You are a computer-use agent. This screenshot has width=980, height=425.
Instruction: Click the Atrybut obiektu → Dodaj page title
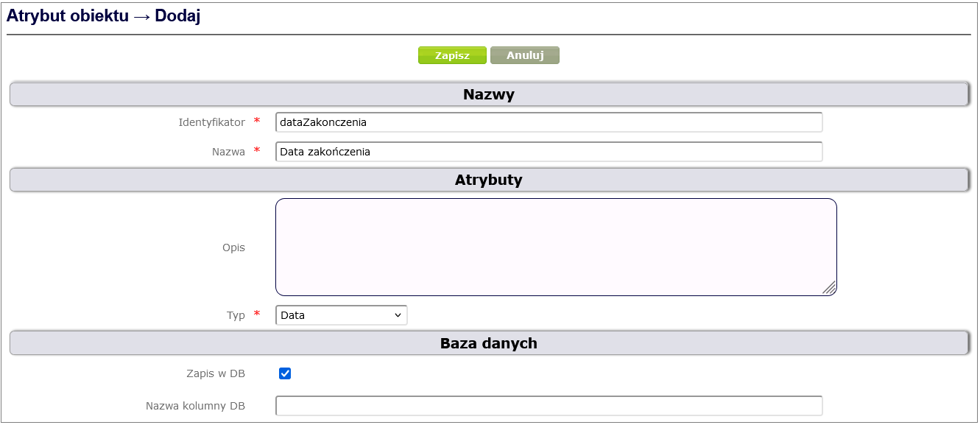click(x=104, y=17)
